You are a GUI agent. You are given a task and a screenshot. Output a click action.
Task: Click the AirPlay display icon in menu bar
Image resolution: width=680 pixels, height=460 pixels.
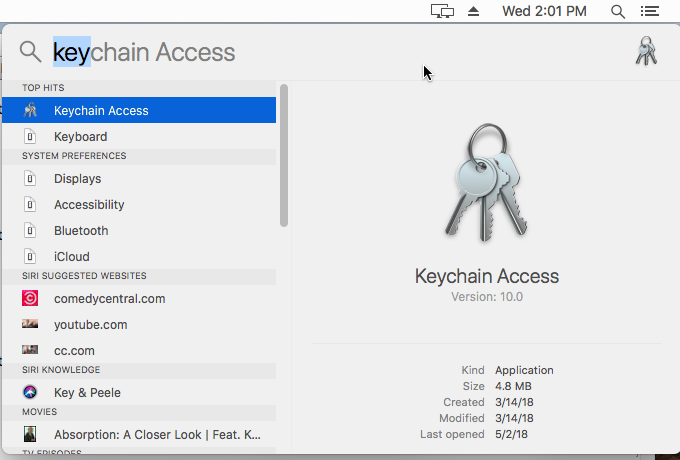click(442, 12)
